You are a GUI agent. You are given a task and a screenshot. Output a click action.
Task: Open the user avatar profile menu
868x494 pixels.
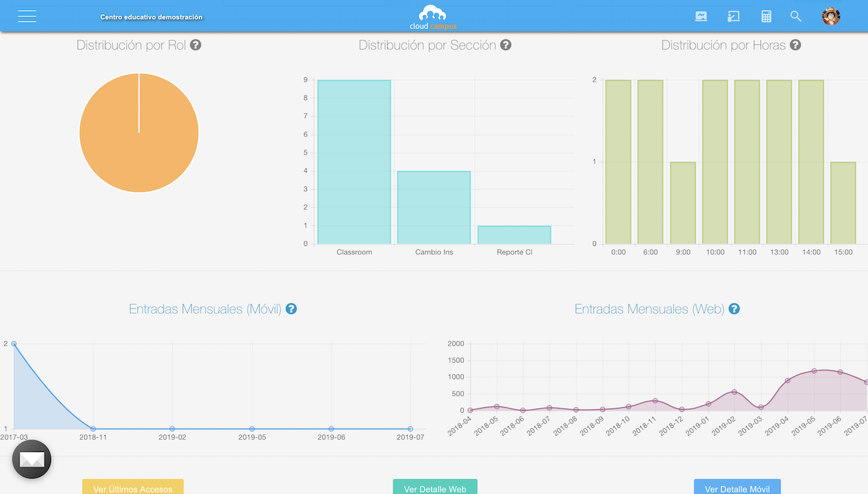[831, 16]
